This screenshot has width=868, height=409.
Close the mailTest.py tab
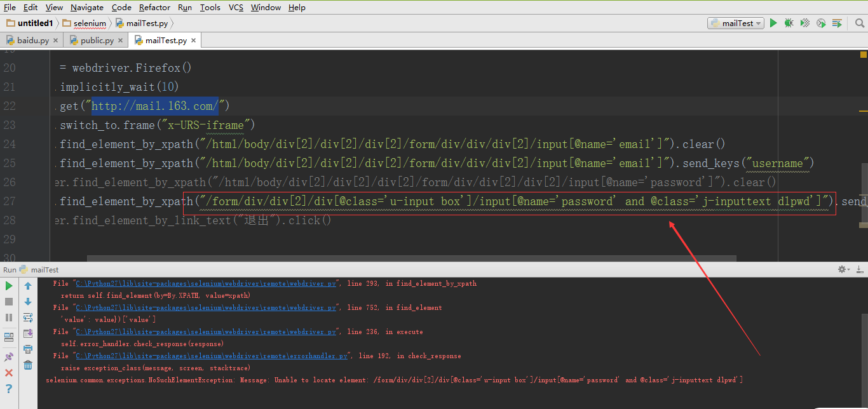(x=194, y=40)
